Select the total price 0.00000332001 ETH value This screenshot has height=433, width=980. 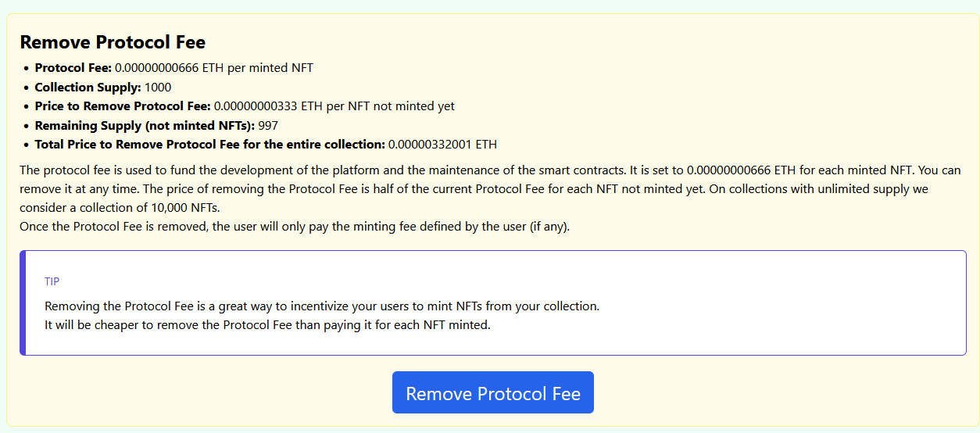(x=442, y=145)
